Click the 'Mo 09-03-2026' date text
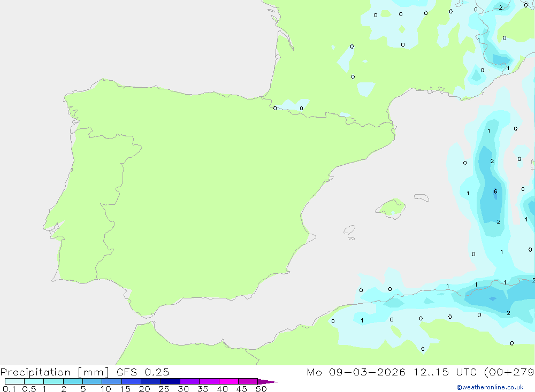 356,372
